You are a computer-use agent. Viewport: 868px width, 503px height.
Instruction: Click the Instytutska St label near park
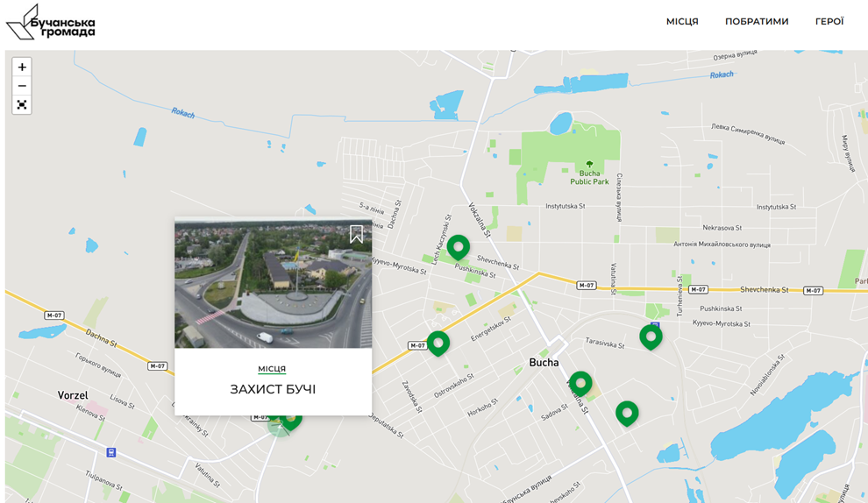coord(566,206)
